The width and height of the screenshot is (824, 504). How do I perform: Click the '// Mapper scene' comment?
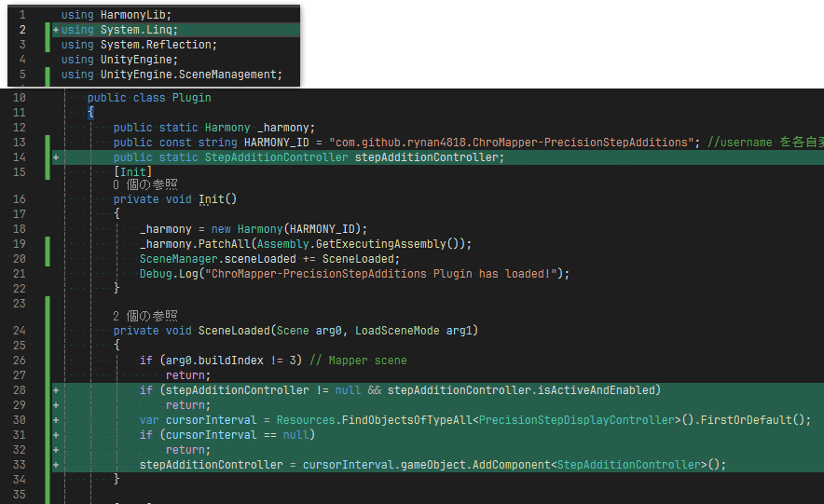click(x=358, y=361)
